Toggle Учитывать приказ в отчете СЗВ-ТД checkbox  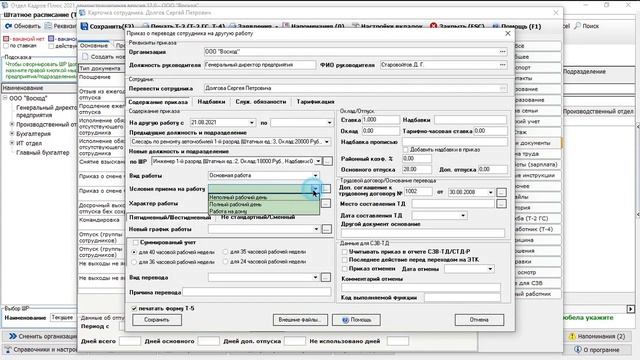344,252
